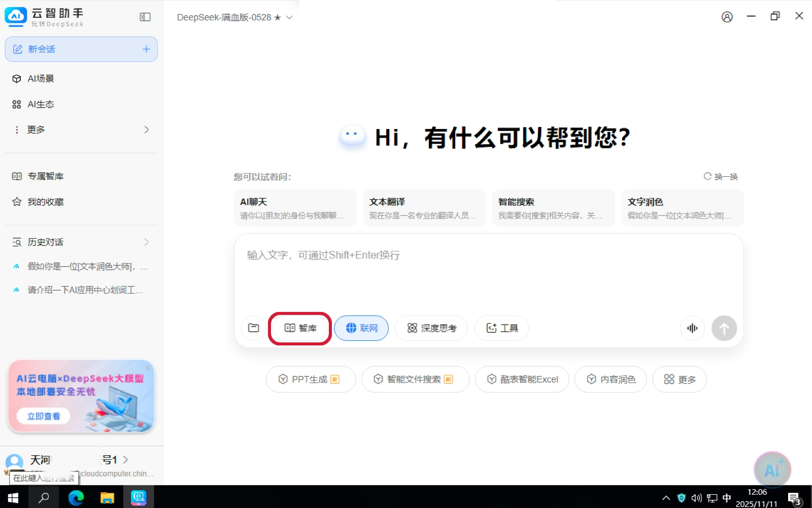Image resolution: width=812 pixels, height=508 pixels.
Task: Toggle the 智库 knowledge base option
Action: coord(300,328)
